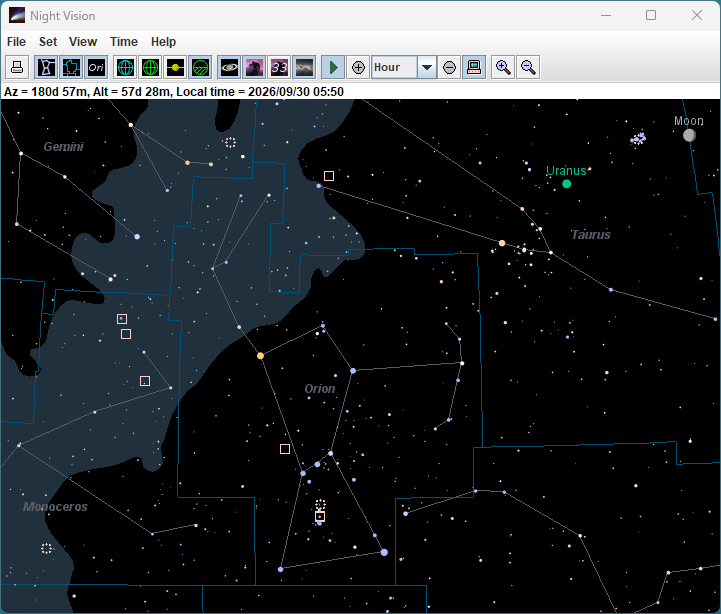Toggle the celestial coordinate grid (cyan globe)

tap(125, 68)
